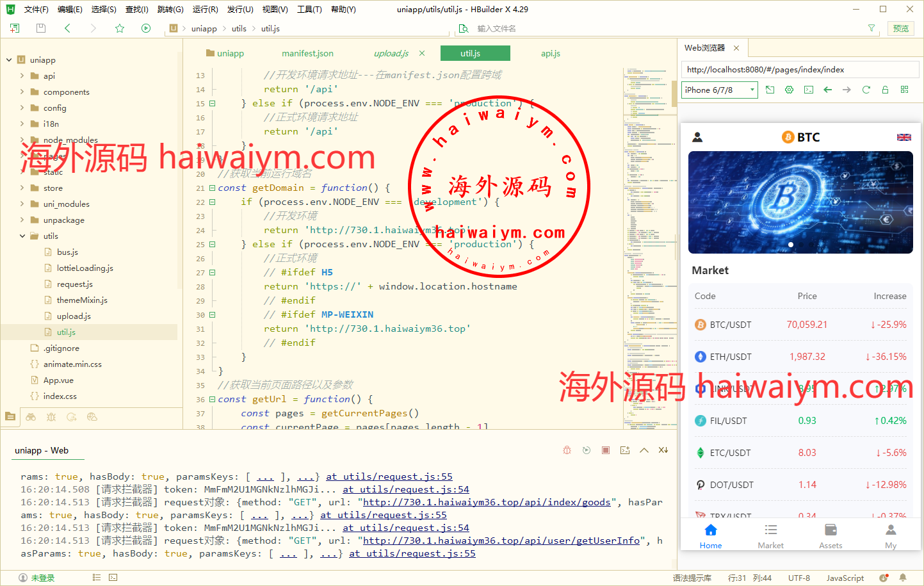924x586 pixels.
Task: Open the 编辑(E) menu
Action: [x=70, y=9]
